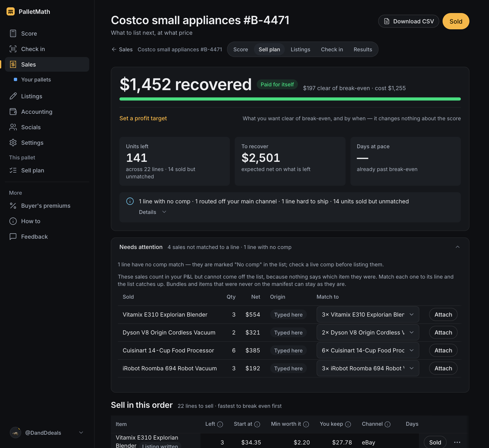
Task: Click the back arrow beside Sales breadcrumb
Action: click(114, 49)
